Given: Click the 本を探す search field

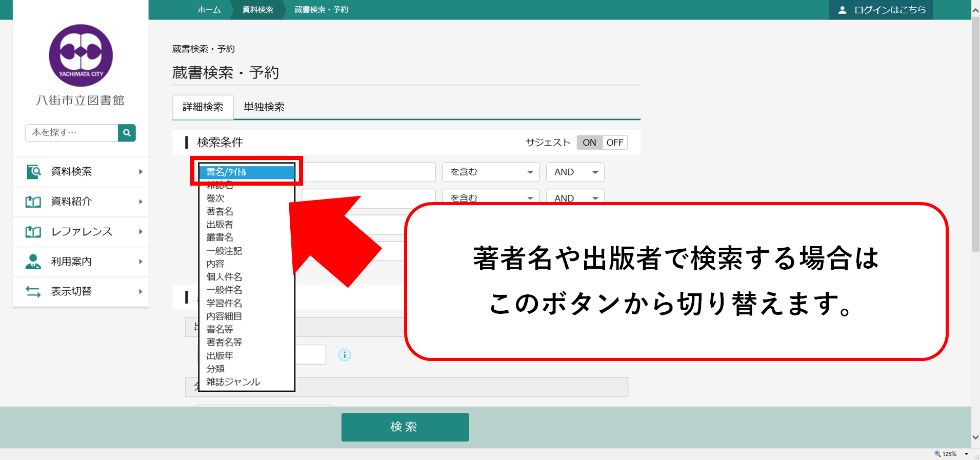Looking at the screenshot, I should tap(71, 133).
